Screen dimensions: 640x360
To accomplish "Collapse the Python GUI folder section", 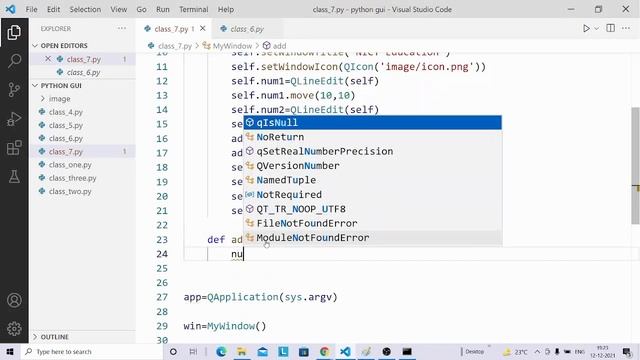I will point(83,85).
